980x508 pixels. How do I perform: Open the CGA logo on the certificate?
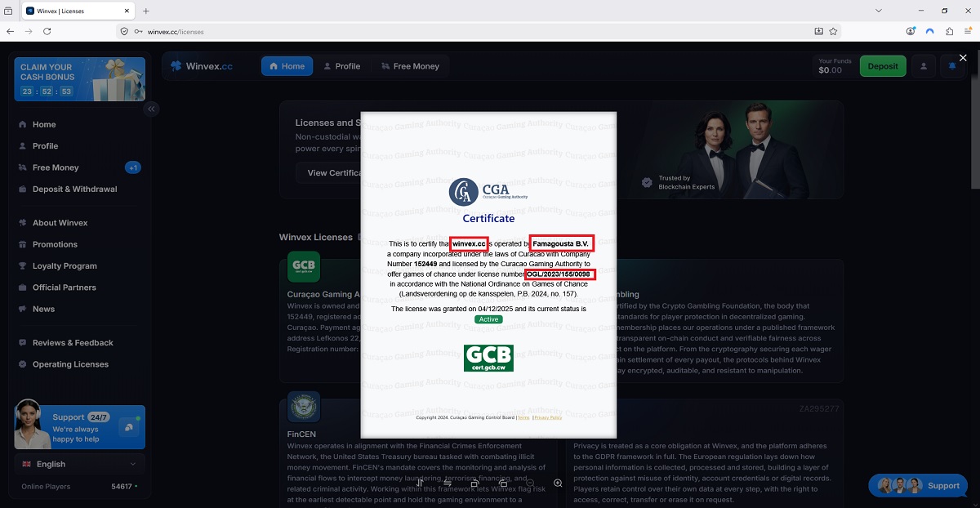pyautogui.click(x=488, y=192)
